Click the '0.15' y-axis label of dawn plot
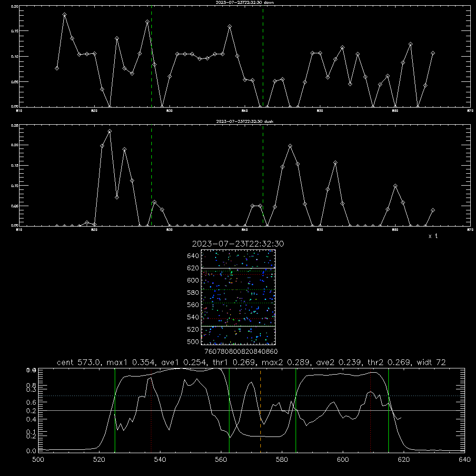This screenshot has width=476, height=476. [15, 31]
